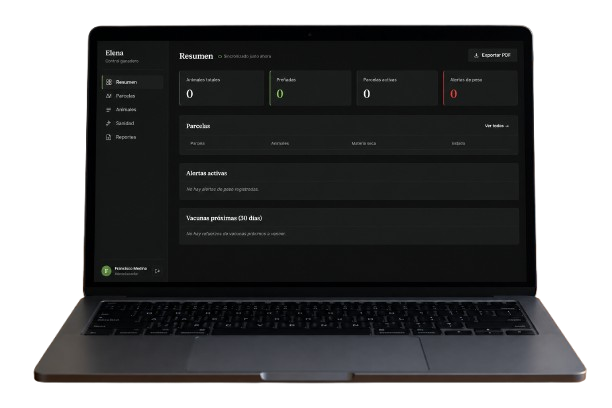
Task: Click the Resumen page heading
Action: 196,56
